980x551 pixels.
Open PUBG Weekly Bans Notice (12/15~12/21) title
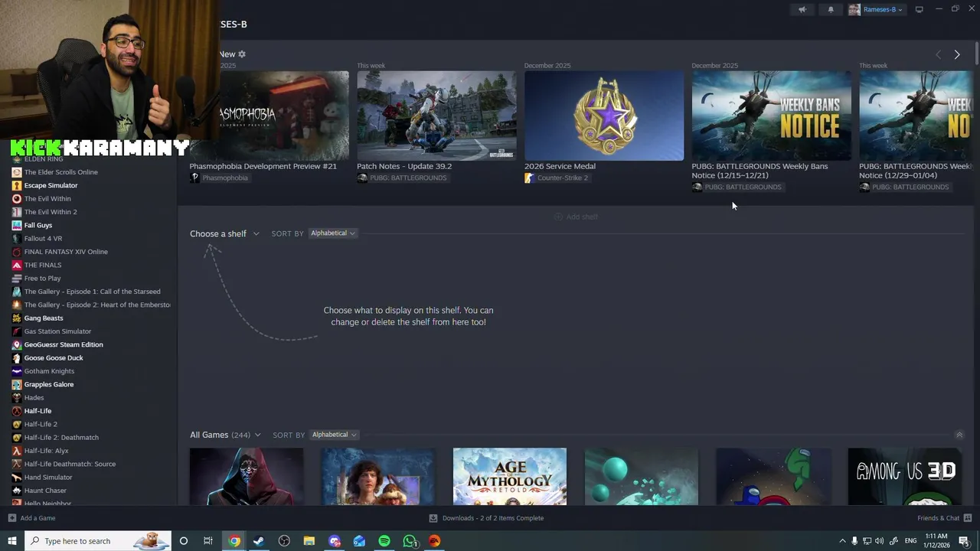click(x=759, y=171)
